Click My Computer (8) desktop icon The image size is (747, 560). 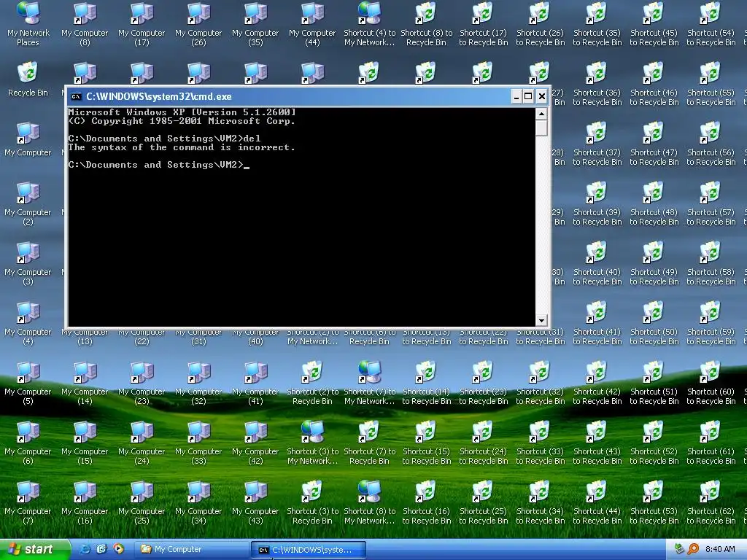point(85,24)
